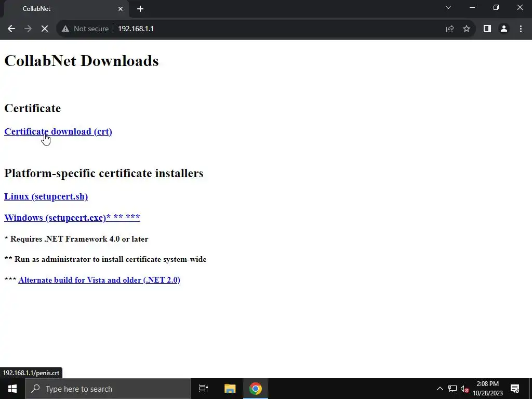Image resolution: width=532 pixels, height=399 pixels.
Task: Open the tab search dropdown arrow
Action: 448,7
